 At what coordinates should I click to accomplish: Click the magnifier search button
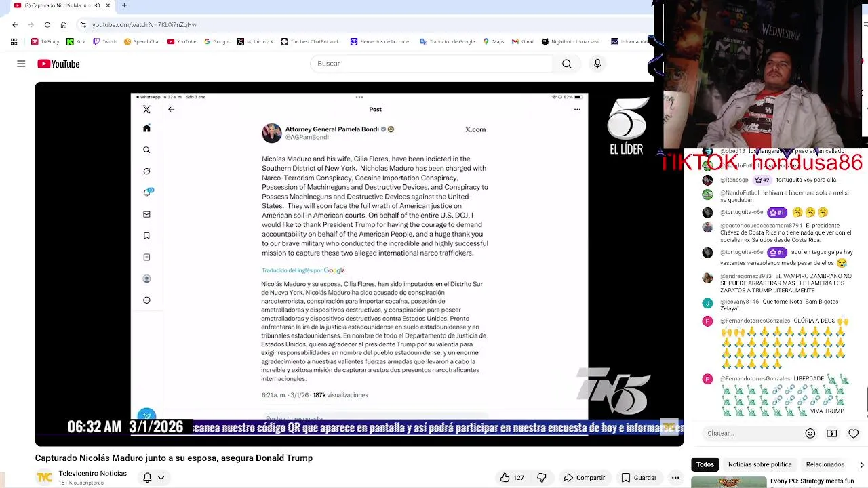click(x=566, y=64)
